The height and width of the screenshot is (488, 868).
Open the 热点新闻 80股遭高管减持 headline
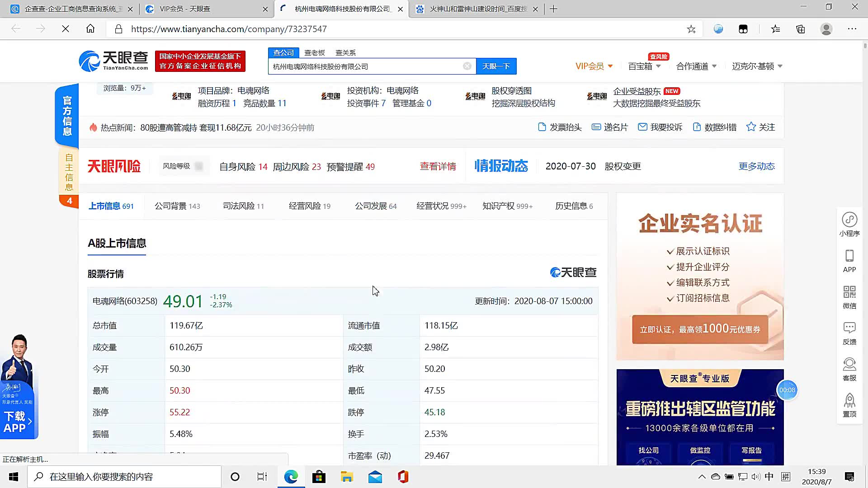click(x=196, y=128)
